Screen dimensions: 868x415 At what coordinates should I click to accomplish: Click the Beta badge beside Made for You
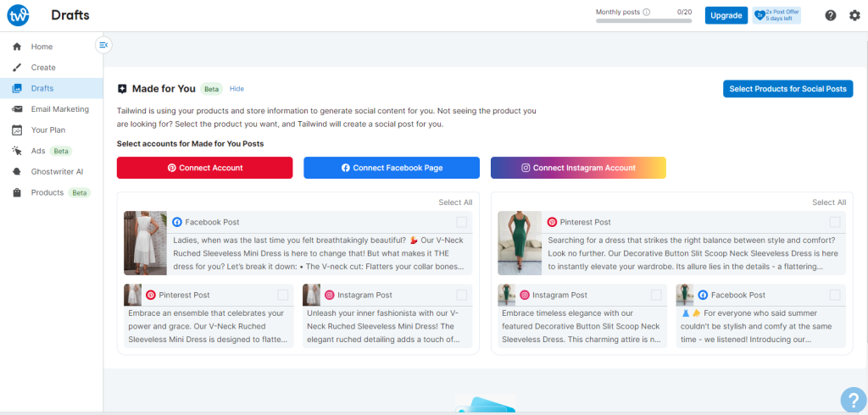pyautogui.click(x=211, y=89)
